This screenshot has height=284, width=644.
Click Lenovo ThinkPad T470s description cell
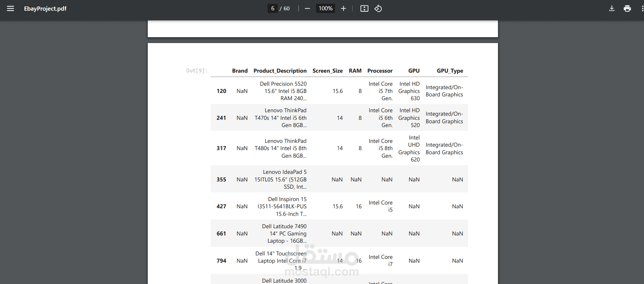coord(280,118)
